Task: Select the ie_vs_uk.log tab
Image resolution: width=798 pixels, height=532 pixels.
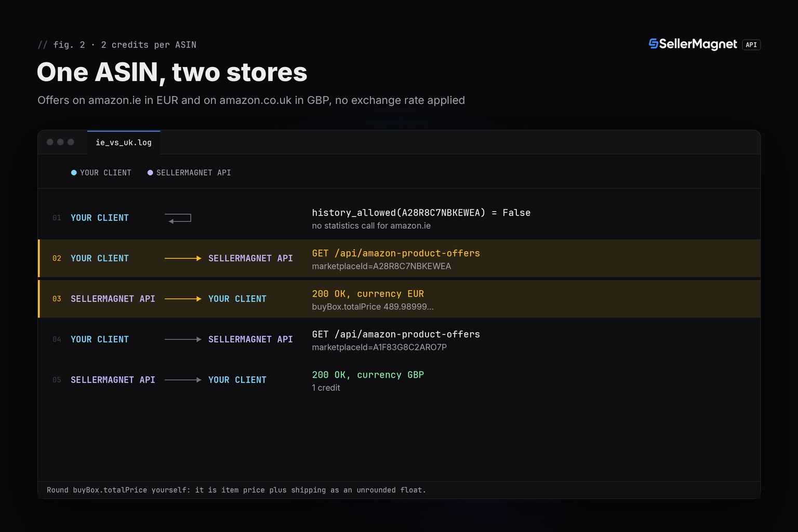Action: point(124,142)
